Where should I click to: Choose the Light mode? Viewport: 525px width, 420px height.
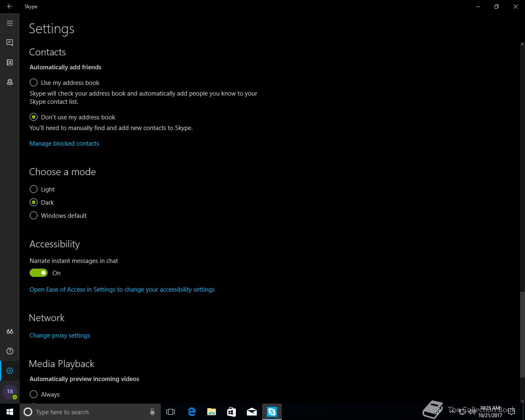tap(42, 189)
